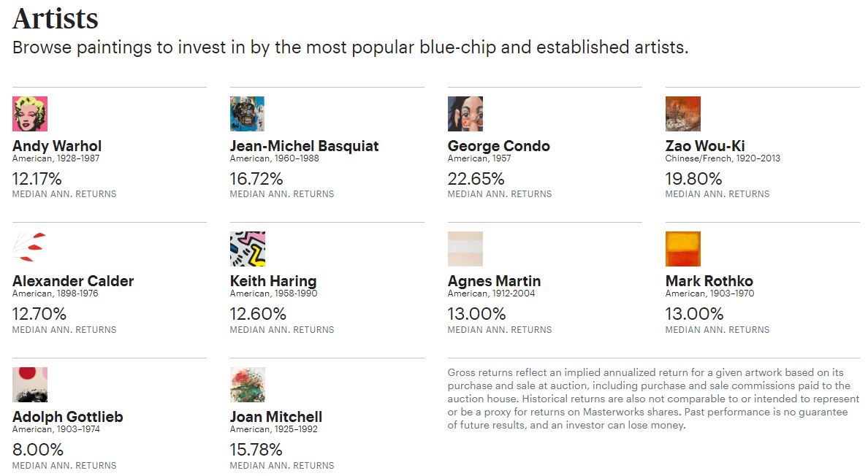
Task: Open the Agnes Martin painting thumbnail
Action: pyautogui.click(x=465, y=249)
